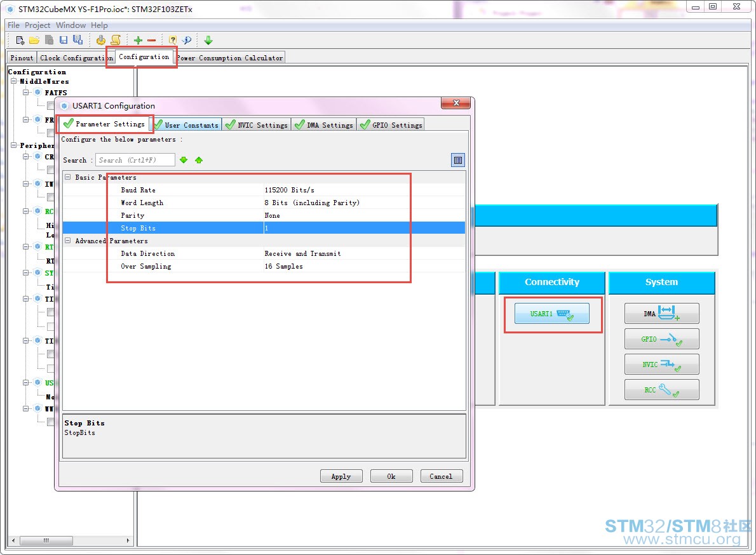
Task: Toggle the checkbox under the CR peripheral node
Action: pyautogui.click(x=51, y=170)
